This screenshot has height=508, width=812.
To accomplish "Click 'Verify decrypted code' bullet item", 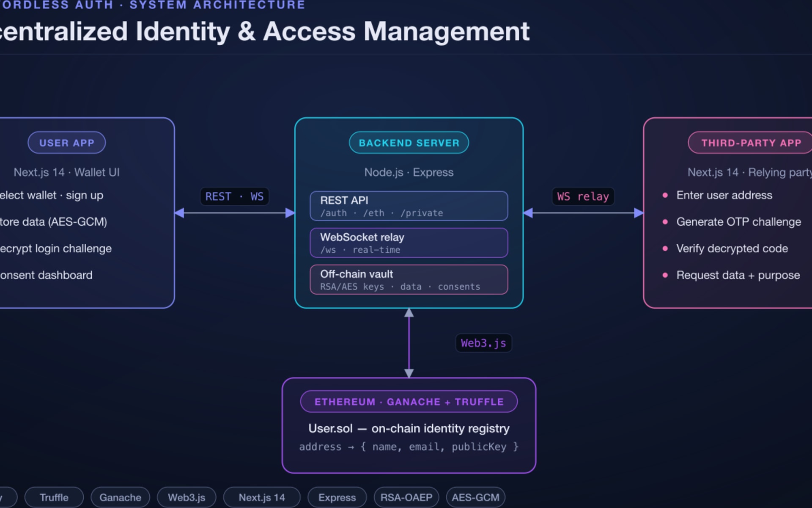I will (x=725, y=248).
